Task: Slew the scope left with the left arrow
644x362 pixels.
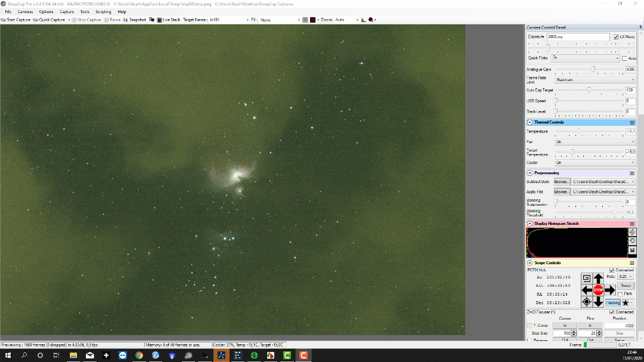Action: click(x=587, y=290)
